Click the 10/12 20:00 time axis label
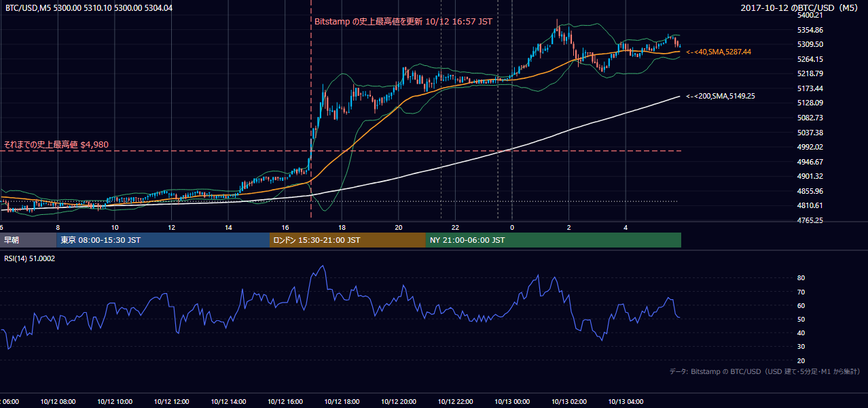 pyautogui.click(x=400, y=401)
